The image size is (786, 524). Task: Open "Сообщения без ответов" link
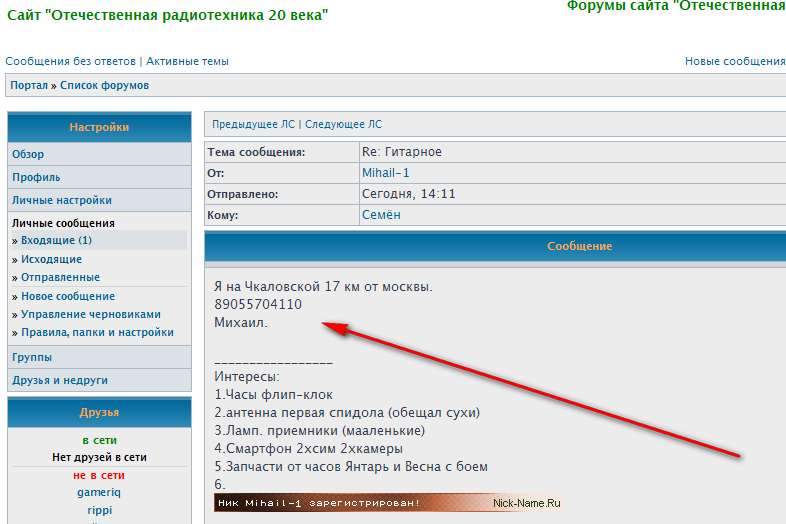click(x=71, y=61)
